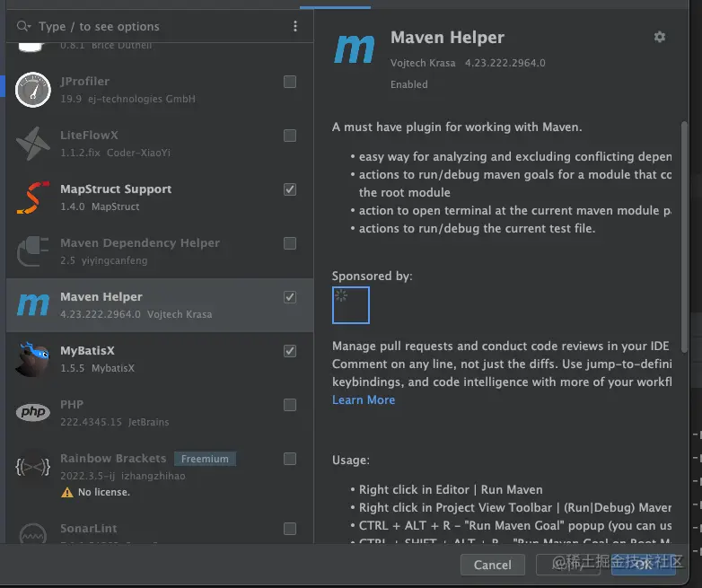Click the Enabled status text
This screenshot has width=702, height=588.
(408, 84)
